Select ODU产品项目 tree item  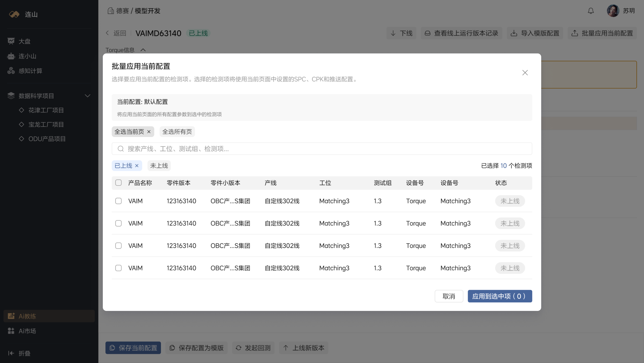(47, 139)
